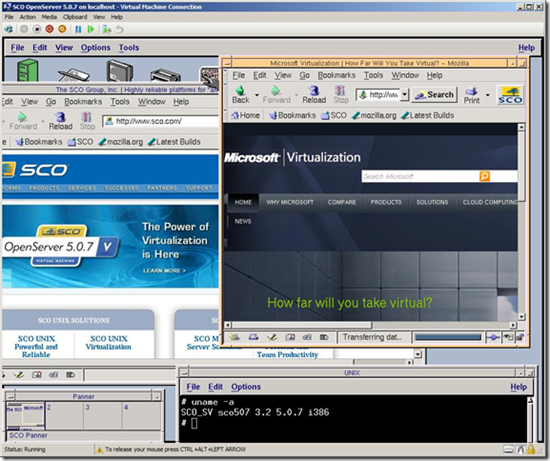The width and height of the screenshot is (550, 461).
Task: Click SCO UNIX Powerful and Reliable link
Action: 36,347
